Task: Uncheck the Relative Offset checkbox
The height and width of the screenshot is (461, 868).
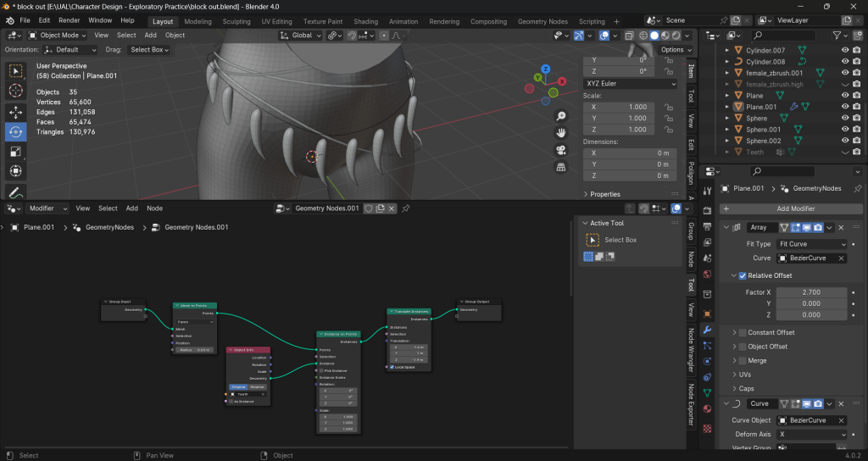Action: coord(743,275)
